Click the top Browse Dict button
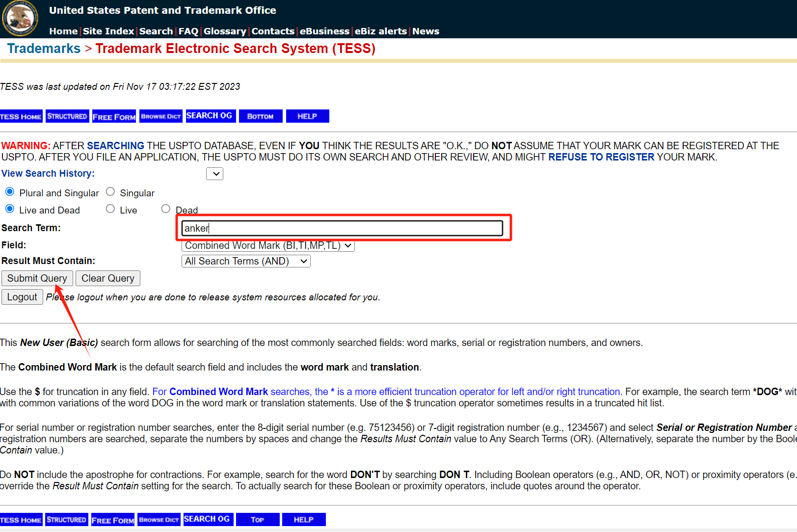The height and width of the screenshot is (532, 797). (x=160, y=116)
